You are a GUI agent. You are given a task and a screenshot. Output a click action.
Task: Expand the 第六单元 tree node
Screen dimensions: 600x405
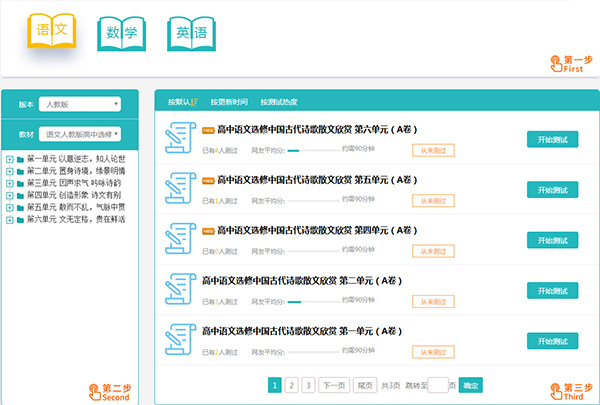pyautogui.click(x=9, y=219)
